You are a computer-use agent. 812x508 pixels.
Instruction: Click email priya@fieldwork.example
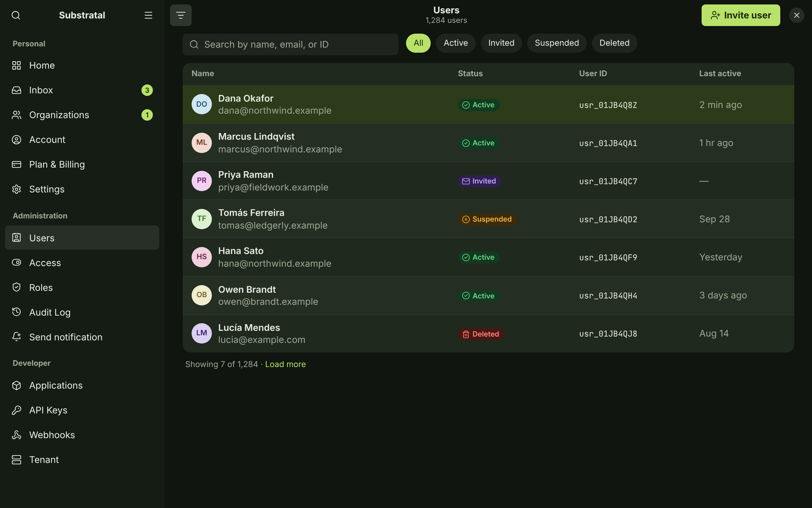click(273, 187)
